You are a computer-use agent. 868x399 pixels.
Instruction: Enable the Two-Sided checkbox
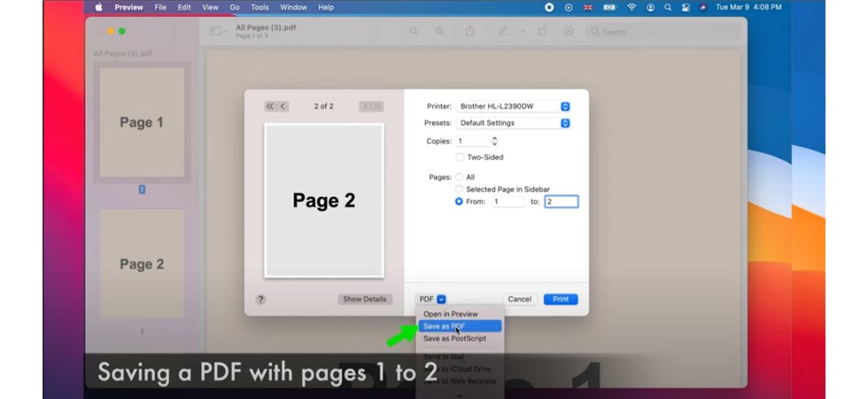tap(460, 157)
